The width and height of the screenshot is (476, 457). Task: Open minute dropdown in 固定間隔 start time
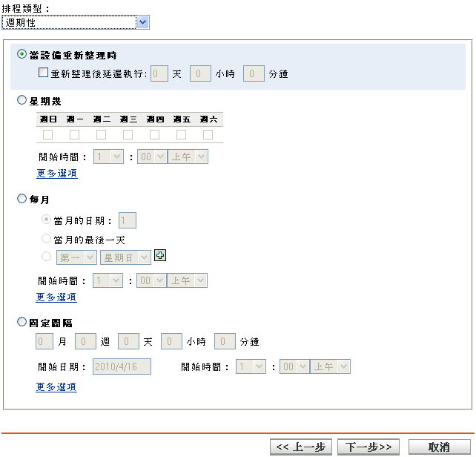pyautogui.click(x=294, y=366)
